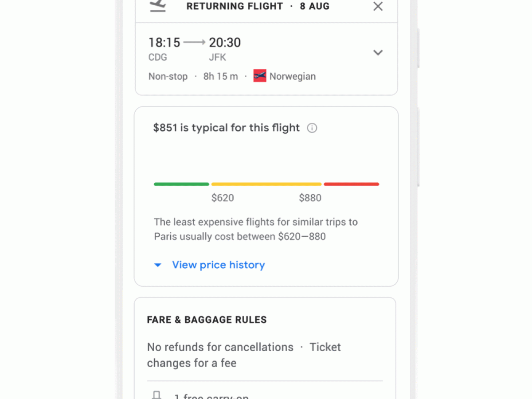Select the 20:30 arrival time
The image size is (532, 399).
pyautogui.click(x=225, y=43)
